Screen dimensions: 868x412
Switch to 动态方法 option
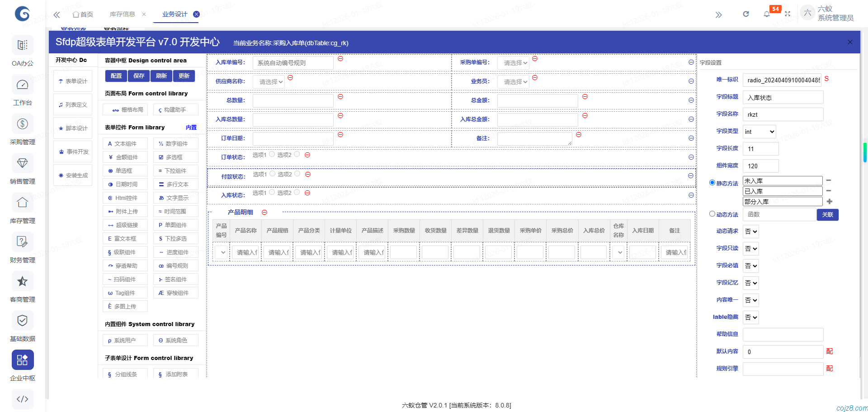712,213
